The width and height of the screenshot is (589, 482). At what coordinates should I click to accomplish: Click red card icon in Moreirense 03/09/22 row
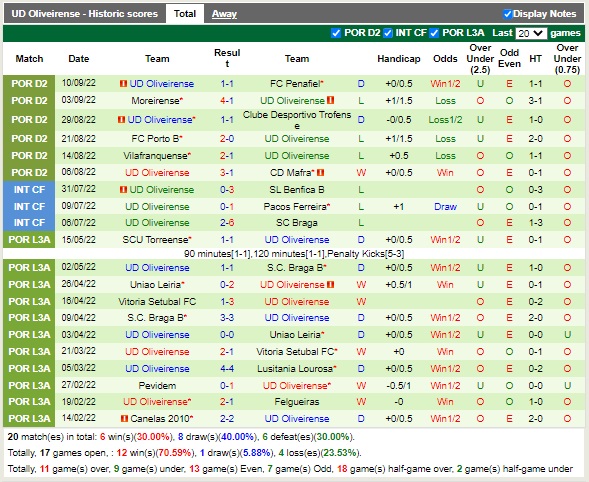(x=331, y=100)
